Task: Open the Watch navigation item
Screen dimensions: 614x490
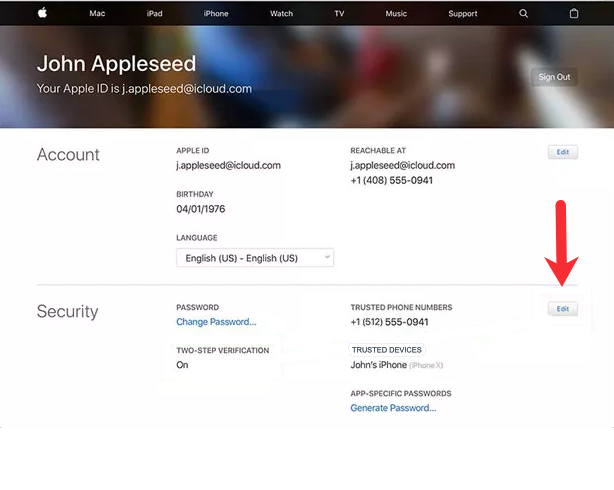Action: click(281, 13)
